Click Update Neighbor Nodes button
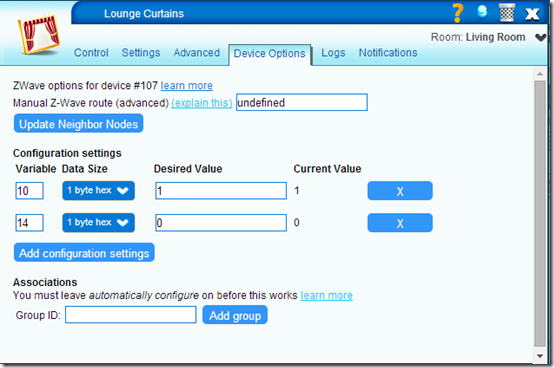The width and height of the screenshot is (554, 368). 78,124
